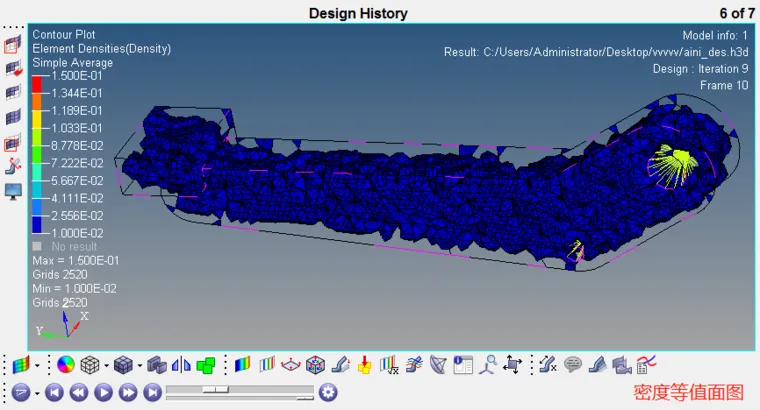Click the red arrow yellow blocks icon

pos(364,364)
